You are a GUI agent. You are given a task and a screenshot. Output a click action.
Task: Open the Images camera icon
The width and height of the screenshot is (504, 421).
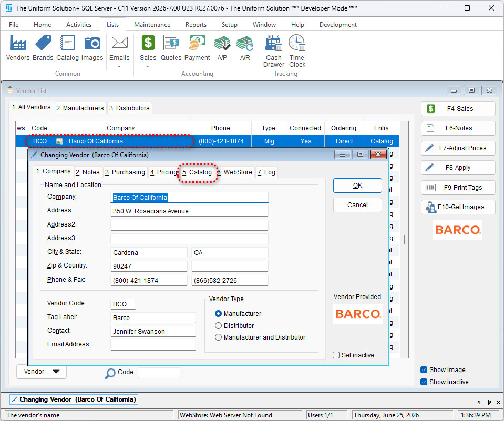tap(92, 47)
